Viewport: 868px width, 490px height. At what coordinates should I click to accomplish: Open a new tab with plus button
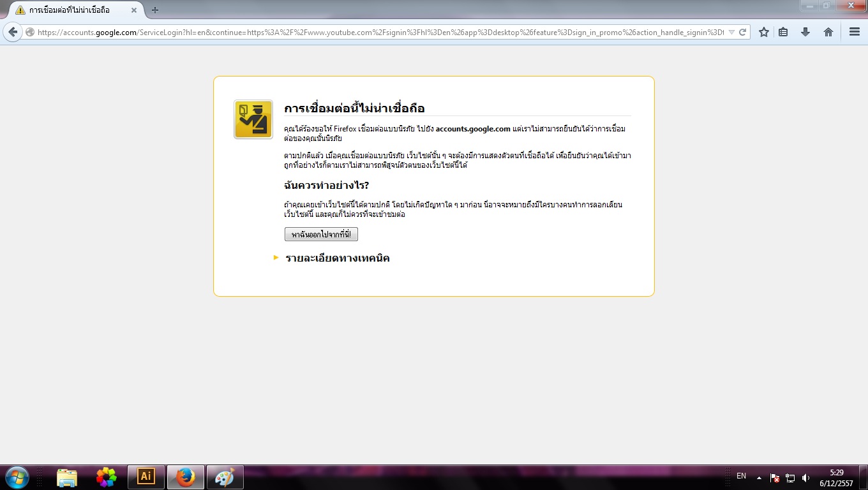pyautogui.click(x=155, y=10)
